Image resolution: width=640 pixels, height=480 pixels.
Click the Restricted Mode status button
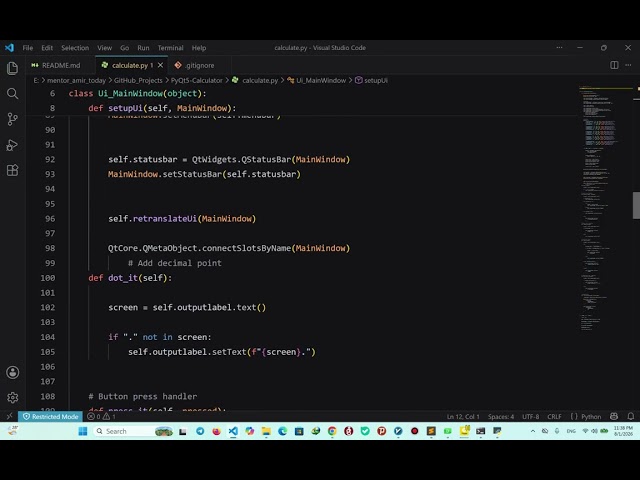pos(51,417)
